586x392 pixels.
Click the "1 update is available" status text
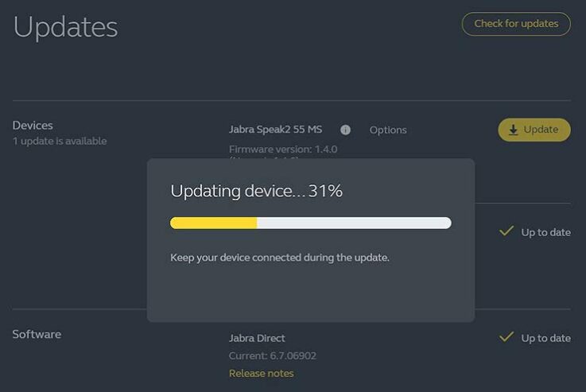tap(60, 142)
